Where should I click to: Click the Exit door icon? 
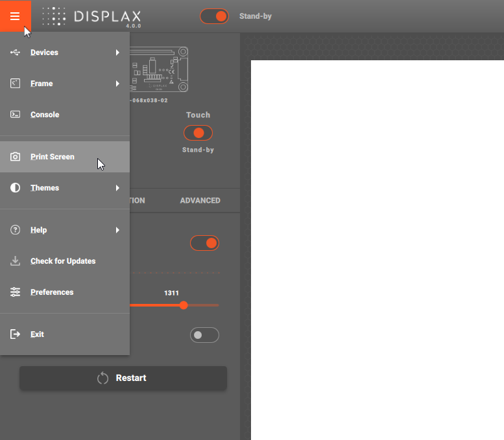click(x=16, y=334)
